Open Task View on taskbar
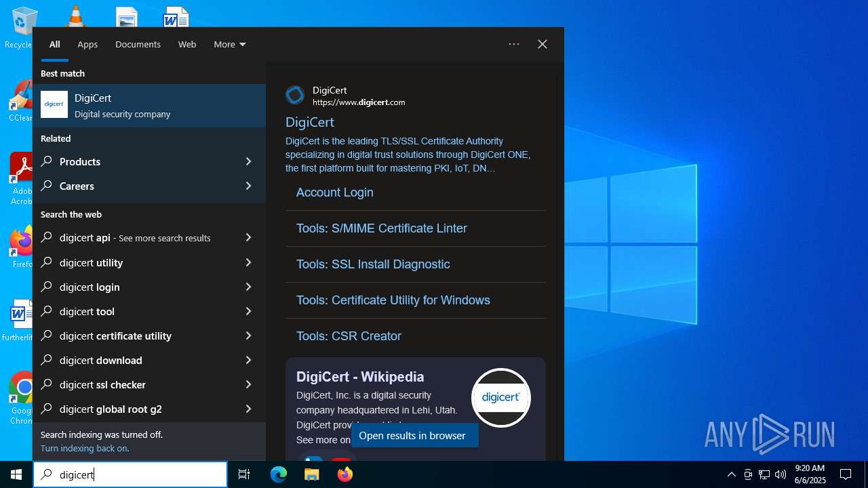 (244, 474)
